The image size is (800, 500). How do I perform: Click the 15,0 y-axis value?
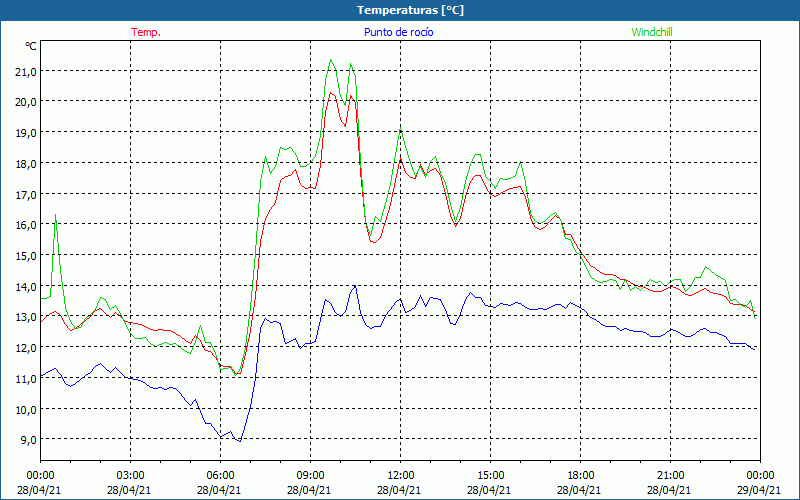(x=26, y=256)
